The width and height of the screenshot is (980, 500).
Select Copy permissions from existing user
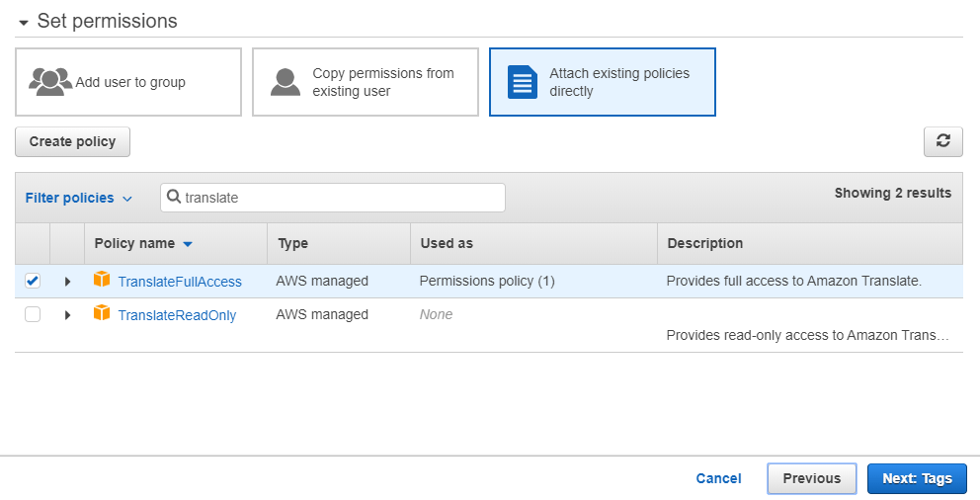(365, 82)
